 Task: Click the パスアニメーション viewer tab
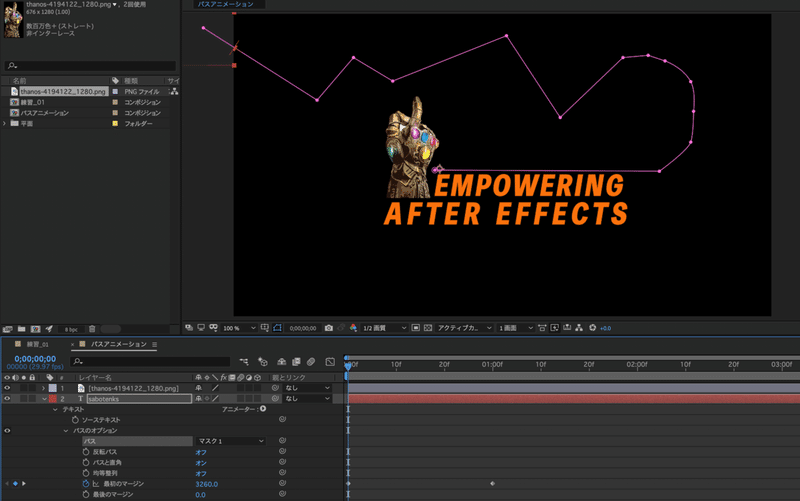pos(226,4)
